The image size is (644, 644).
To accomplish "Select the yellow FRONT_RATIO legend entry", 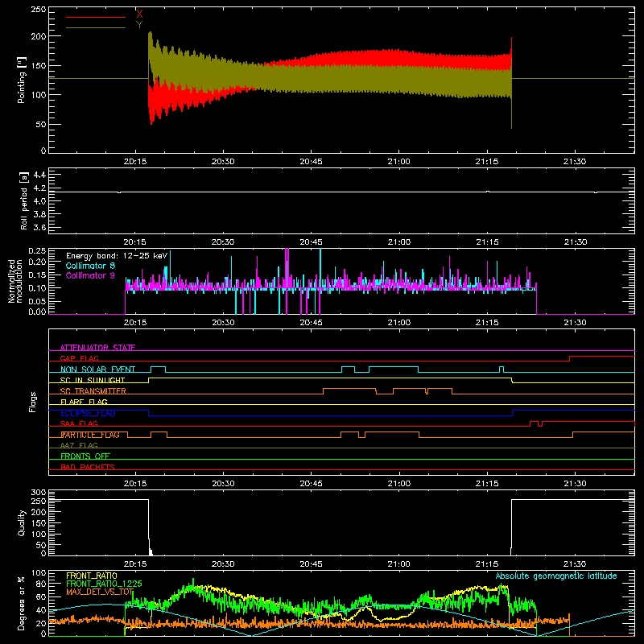I will pyautogui.click(x=92, y=576).
